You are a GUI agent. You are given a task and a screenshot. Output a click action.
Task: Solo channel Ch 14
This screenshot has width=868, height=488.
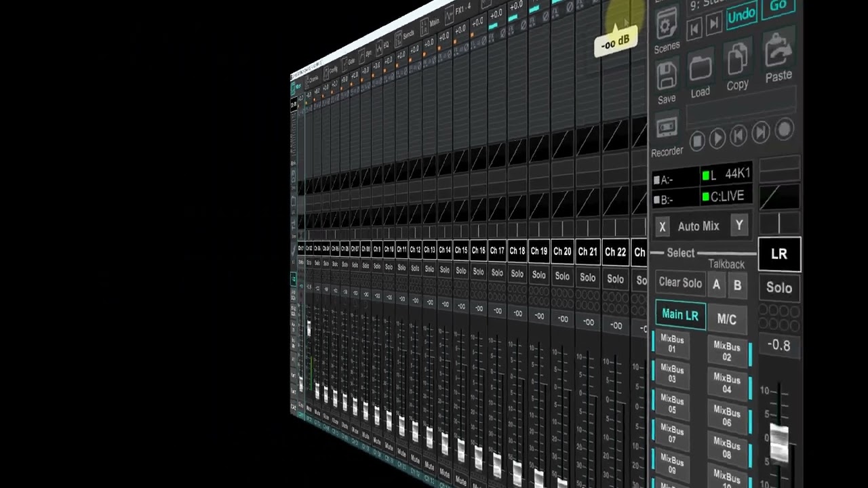click(444, 270)
